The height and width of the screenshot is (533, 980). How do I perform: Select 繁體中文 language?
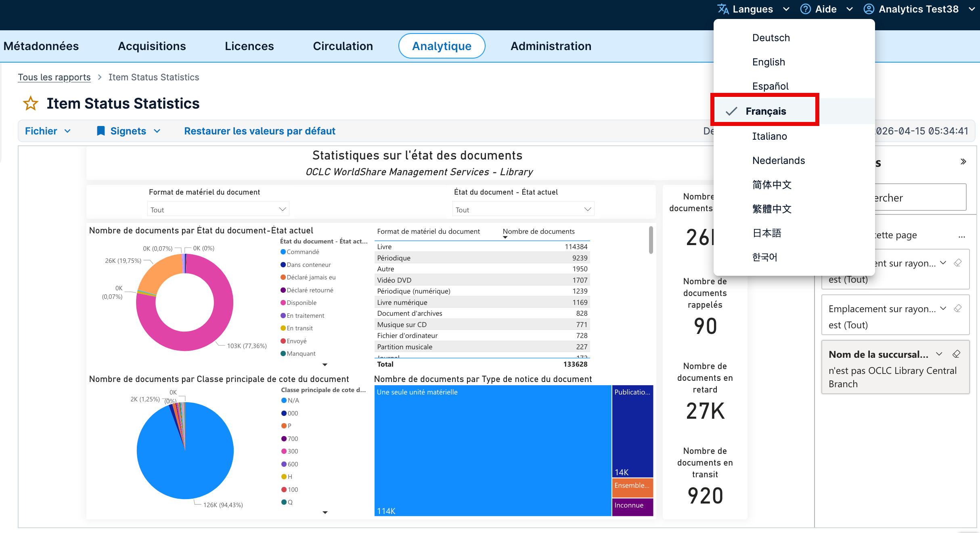pyautogui.click(x=772, y=209)
